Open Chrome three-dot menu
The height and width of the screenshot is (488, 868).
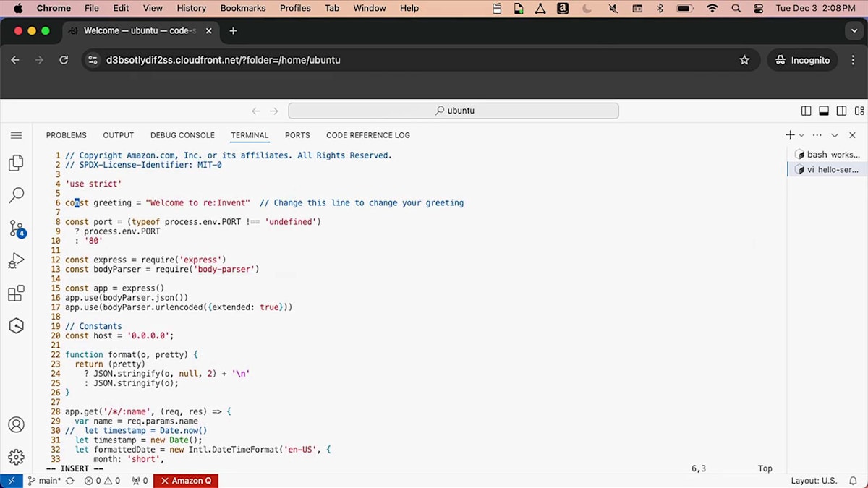pyautogui.click(x=854, y=60)
